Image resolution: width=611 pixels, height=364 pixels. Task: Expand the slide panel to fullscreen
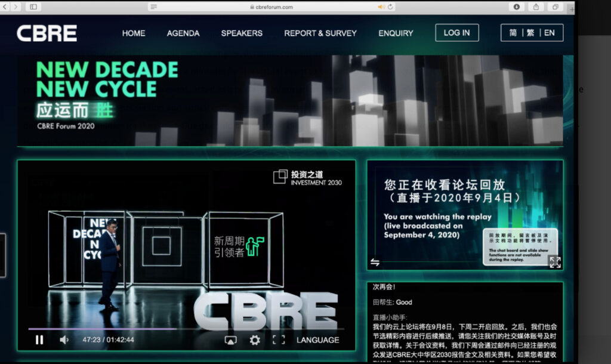(x=555, y=262)
